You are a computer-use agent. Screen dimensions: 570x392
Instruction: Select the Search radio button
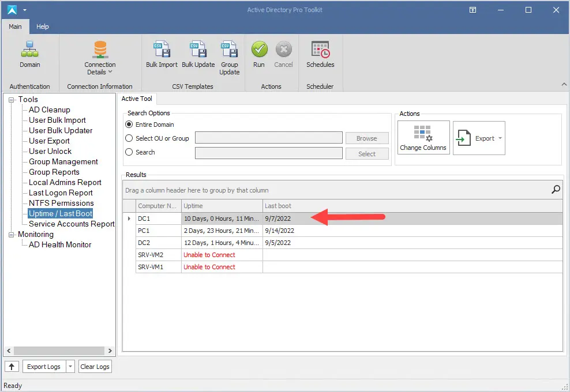tap(129, 152)
